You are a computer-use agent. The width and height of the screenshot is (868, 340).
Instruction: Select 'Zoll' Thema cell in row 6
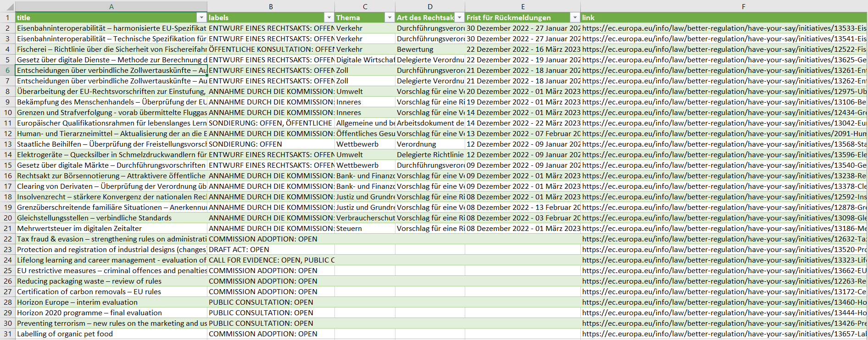click(365, 70)
